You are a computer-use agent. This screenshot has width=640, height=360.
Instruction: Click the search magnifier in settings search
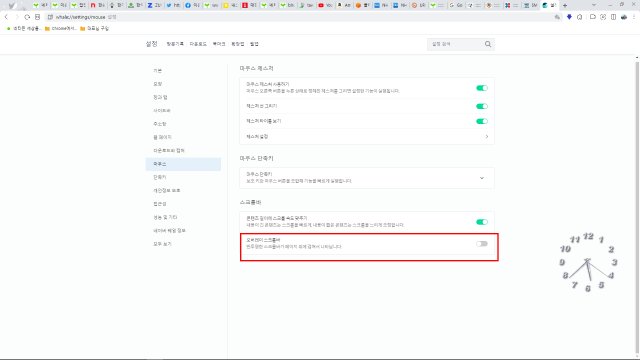488,44
